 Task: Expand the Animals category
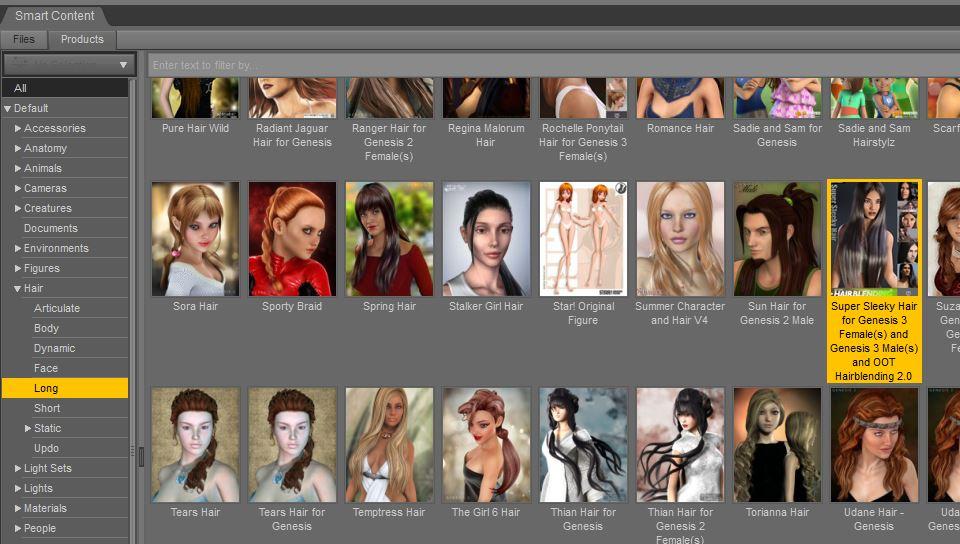coord(18,168)
